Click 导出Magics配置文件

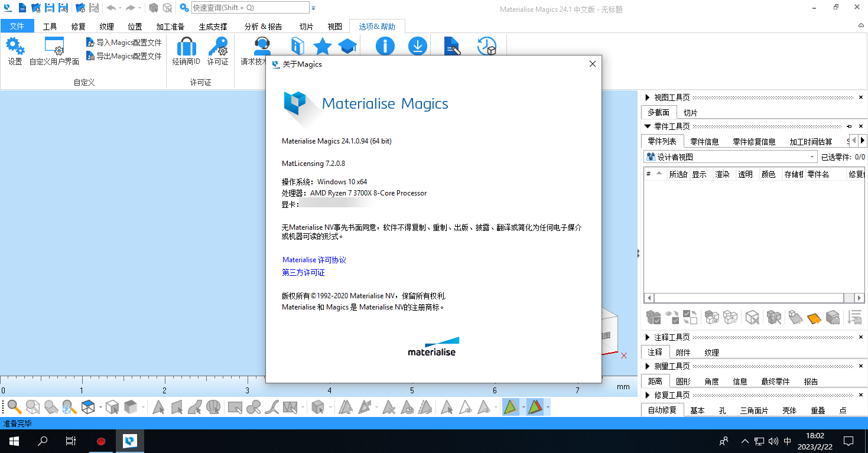[x=123, y=56]
